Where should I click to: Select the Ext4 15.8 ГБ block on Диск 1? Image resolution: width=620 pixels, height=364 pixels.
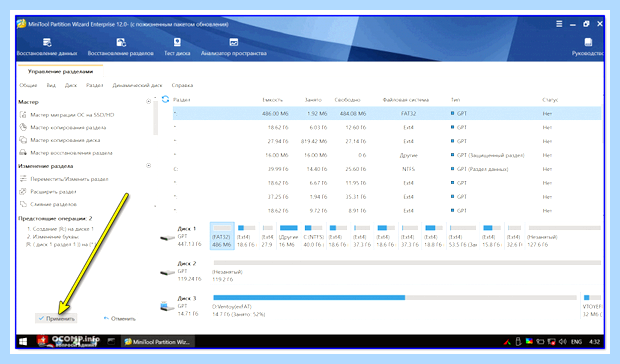pyautogui.click(x=492, y=236)
